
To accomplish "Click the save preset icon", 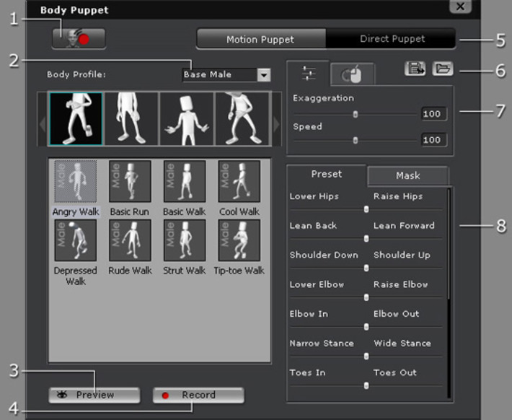I will [415, 69].
